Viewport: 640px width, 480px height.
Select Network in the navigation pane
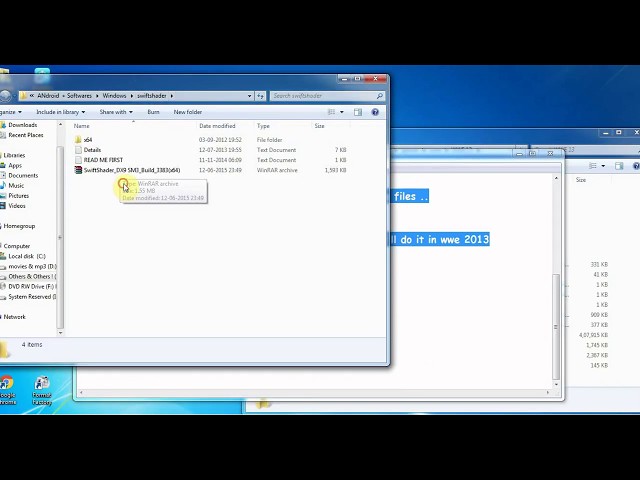click(15, 317)
